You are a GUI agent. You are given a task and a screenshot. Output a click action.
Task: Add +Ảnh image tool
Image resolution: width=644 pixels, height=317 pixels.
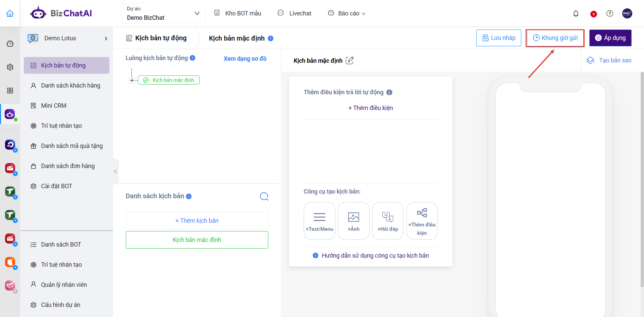click(354, 221)
